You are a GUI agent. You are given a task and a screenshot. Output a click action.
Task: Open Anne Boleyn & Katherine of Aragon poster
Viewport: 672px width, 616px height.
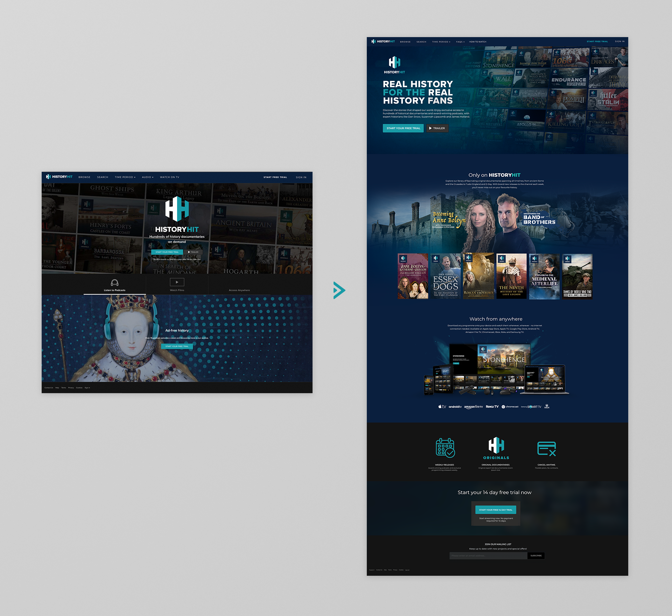(x=413, y=276)
